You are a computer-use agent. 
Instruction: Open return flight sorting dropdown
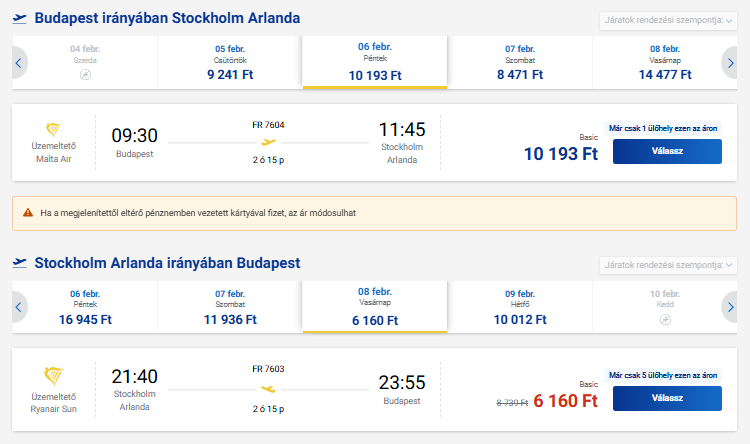667,265
